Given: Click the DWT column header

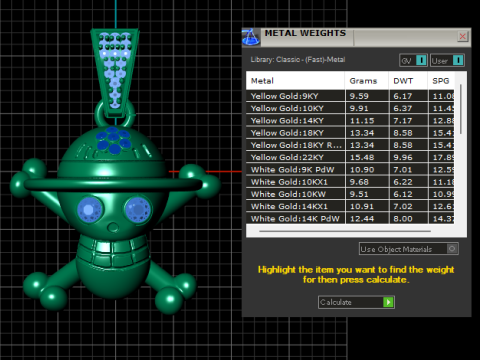Looking at the screenshot, I should [408, 81].
